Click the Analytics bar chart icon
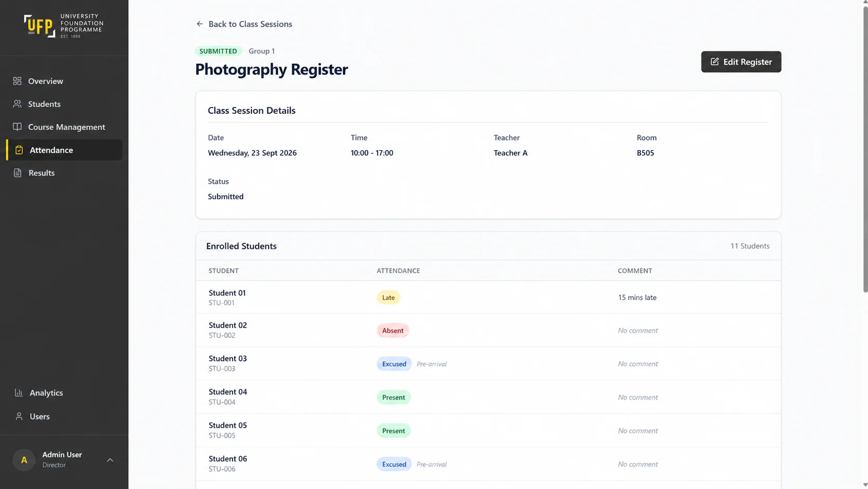The width and height of the screenshot is (868, 489). [x=19, y=393]
